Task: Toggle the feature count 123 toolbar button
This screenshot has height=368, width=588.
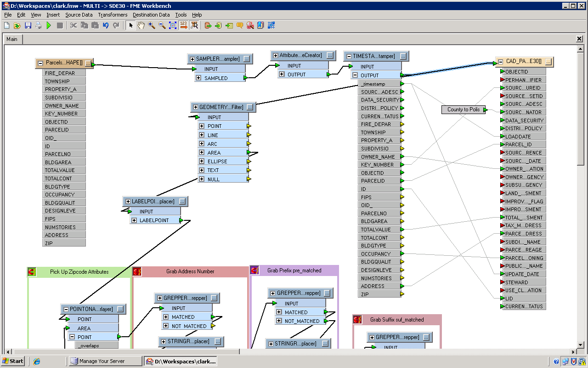Action: 183,26
